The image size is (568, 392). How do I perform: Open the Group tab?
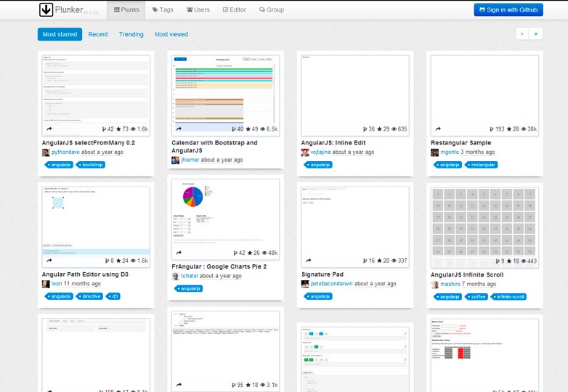pos(272,9)
